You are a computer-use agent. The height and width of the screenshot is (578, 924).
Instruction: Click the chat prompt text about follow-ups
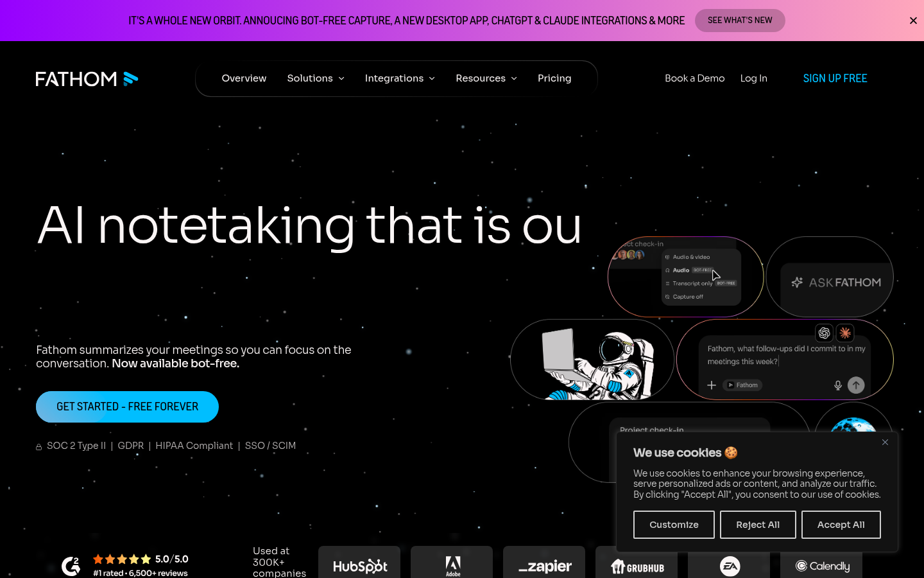(786, 355)
